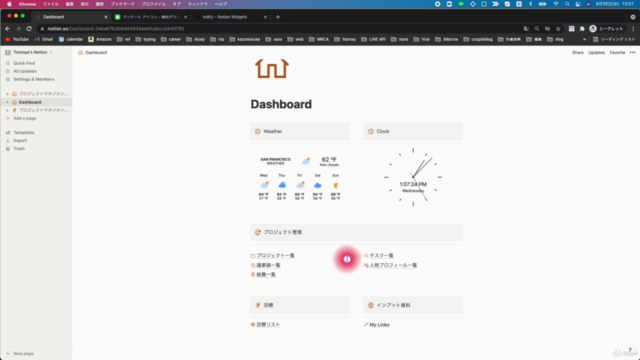The width and height of the screenshot is (640, 360).
Task: Open Chrome menu in macOS menu bar
Action: point(27,4)
